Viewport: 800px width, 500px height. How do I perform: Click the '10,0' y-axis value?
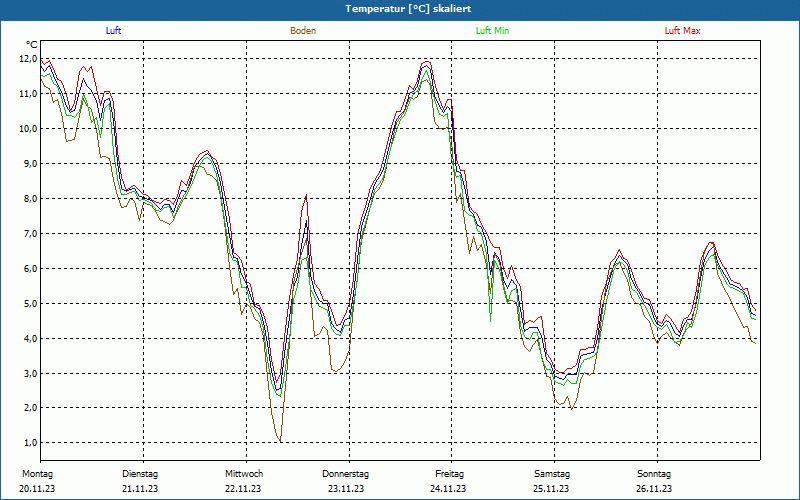point(28,129)
